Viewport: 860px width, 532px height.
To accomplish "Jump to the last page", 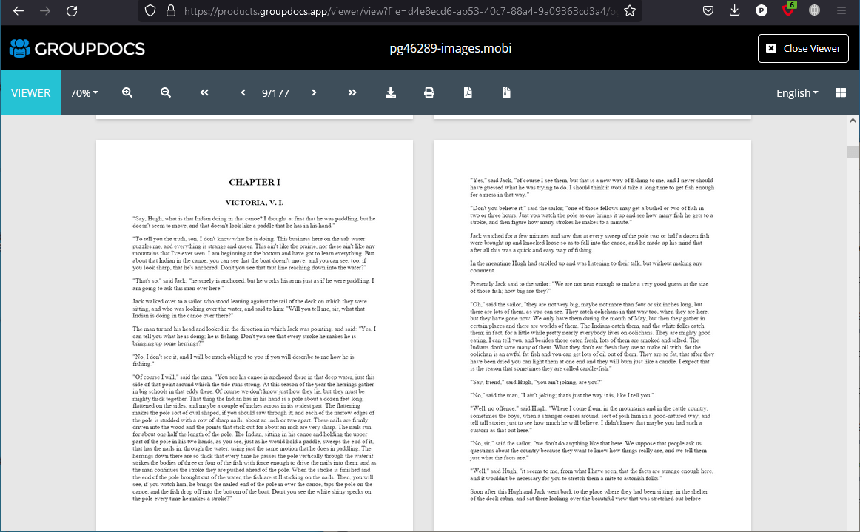I will [352, 93].
